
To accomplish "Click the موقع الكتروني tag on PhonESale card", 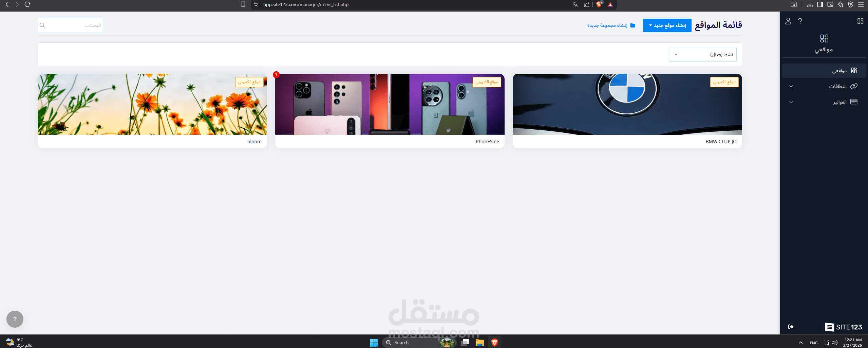I will pyautogui.click(x=487, y=82).
